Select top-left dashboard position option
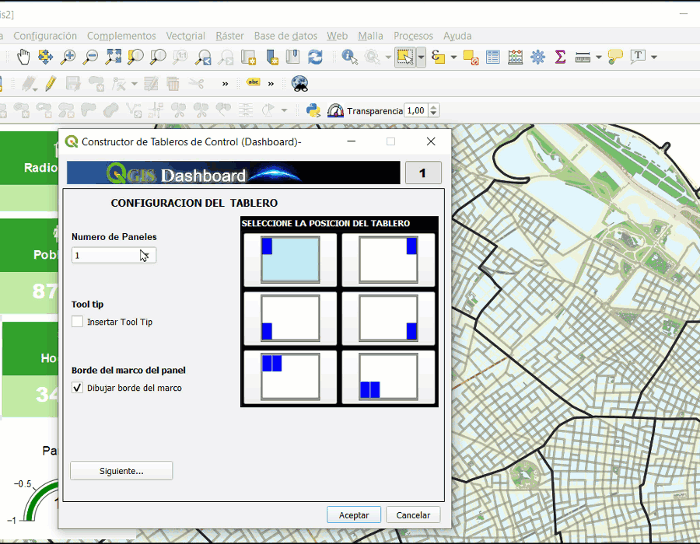Viewport: 700px width, 544px height. click(x=290, y=259)
